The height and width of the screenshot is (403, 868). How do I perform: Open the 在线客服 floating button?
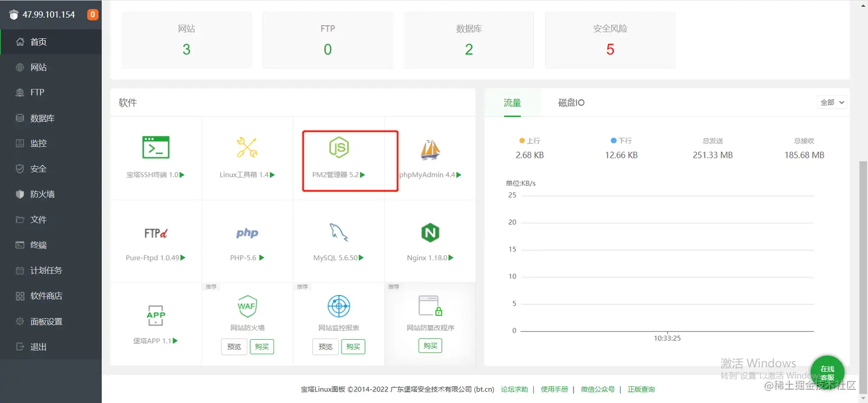click(827, 373)
